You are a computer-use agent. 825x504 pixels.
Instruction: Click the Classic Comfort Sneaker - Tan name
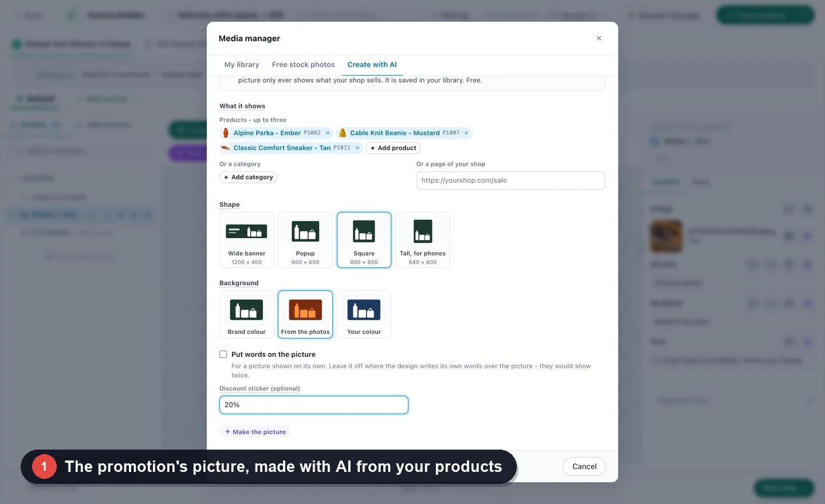282,148
